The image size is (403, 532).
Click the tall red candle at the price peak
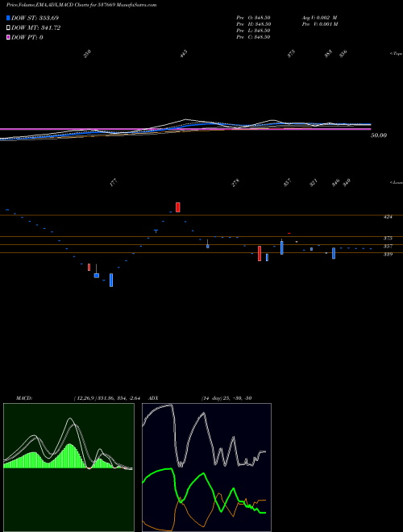(178, 207)
